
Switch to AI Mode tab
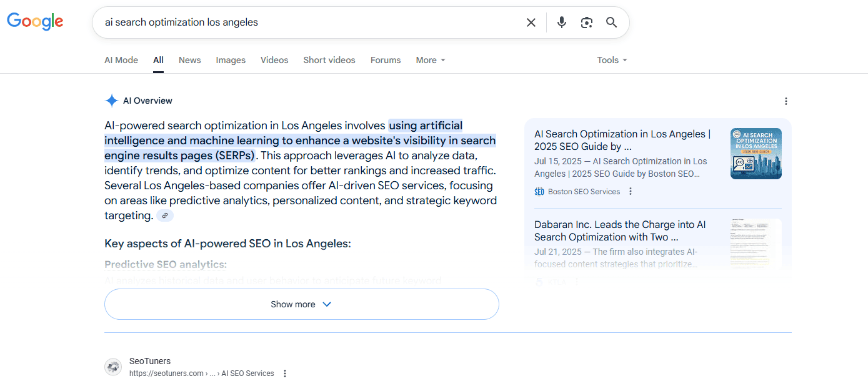(x=121, y=60)
